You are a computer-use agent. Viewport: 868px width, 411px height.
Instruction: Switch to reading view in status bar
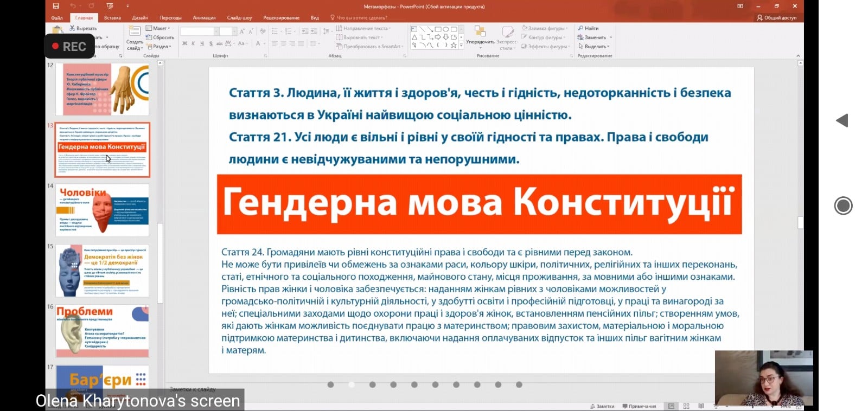pos(701,406)
